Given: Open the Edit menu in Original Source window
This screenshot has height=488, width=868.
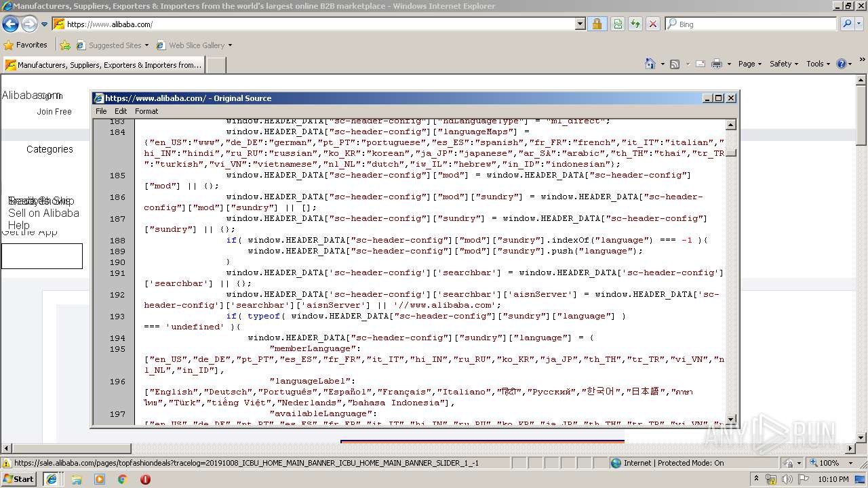Looking at the screenshot, I should [121, 111].
